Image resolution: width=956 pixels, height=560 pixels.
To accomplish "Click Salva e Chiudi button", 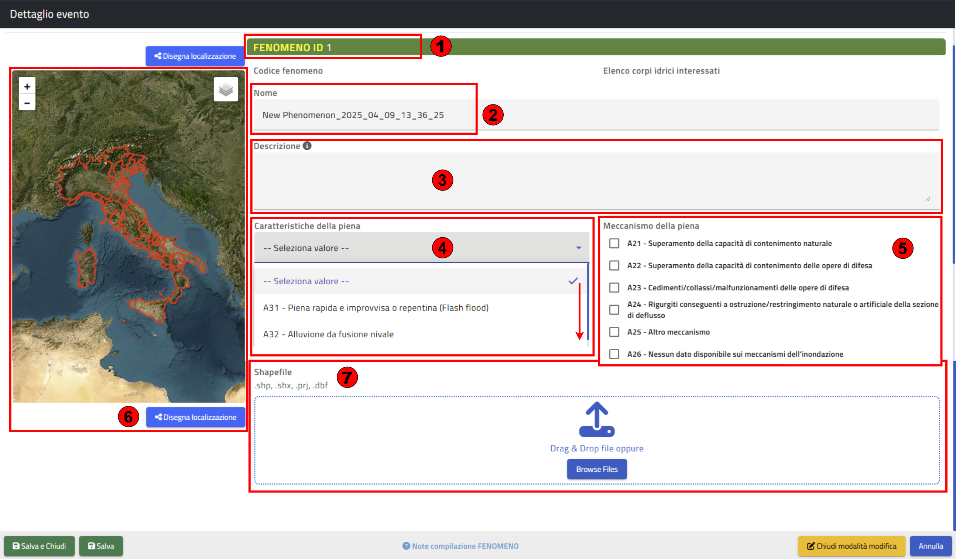I will click(40, 546).
